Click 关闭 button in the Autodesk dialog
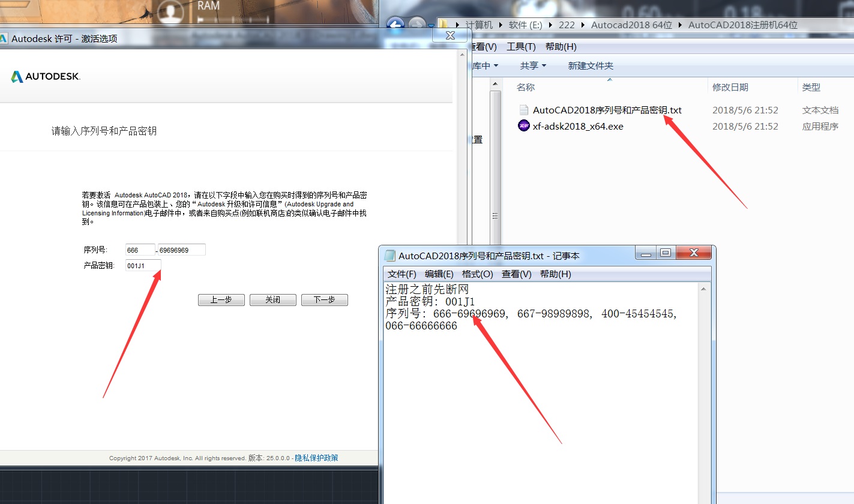 coord(273,300)
